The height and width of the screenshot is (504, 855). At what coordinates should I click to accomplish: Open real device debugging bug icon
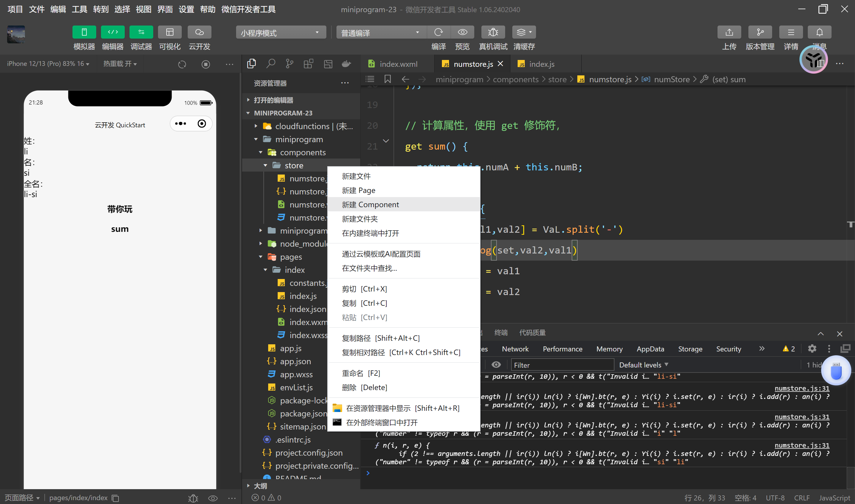click(493, 32)
